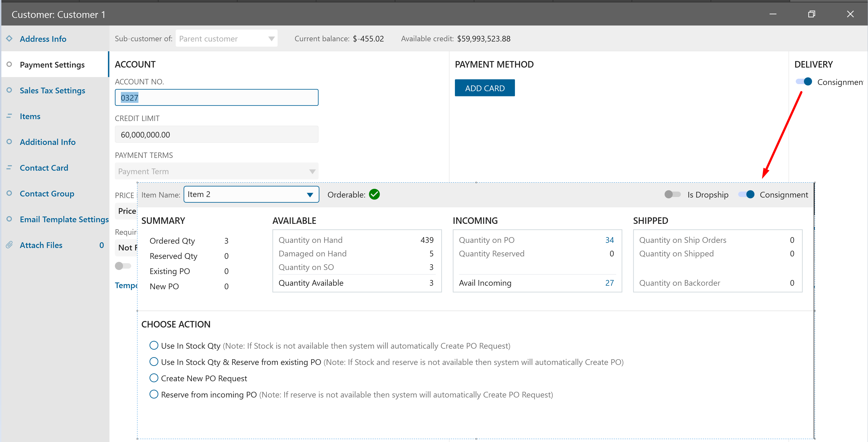This screenshot has width=868, height=442.
Task: Open the Payment Settings tab
Action: (52, 65)
